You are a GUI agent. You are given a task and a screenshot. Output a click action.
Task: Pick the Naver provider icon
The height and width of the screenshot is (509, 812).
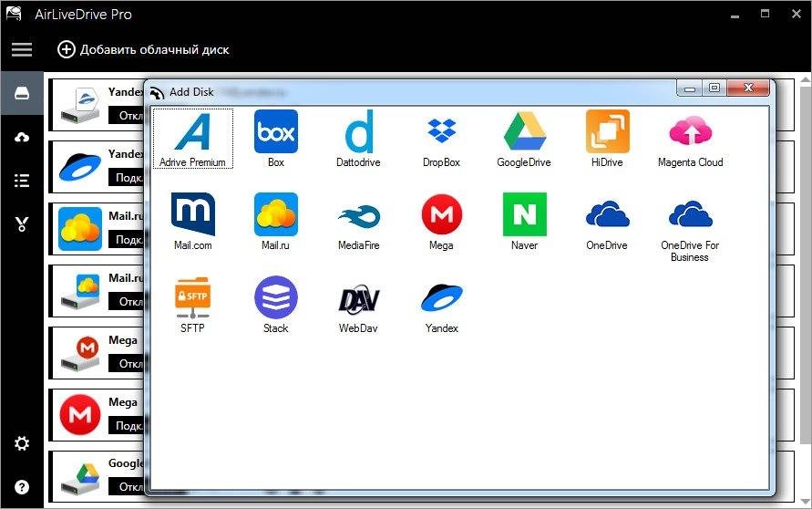point(524,222)
